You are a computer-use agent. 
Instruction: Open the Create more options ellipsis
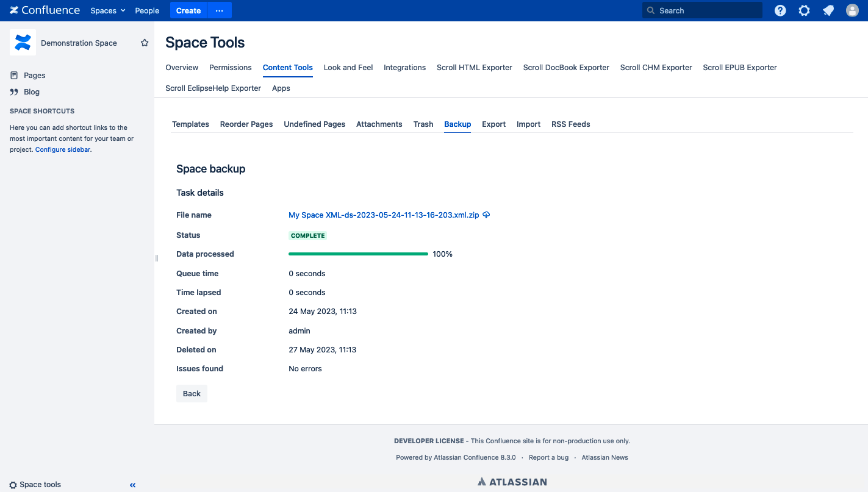(x=220, y=10)
